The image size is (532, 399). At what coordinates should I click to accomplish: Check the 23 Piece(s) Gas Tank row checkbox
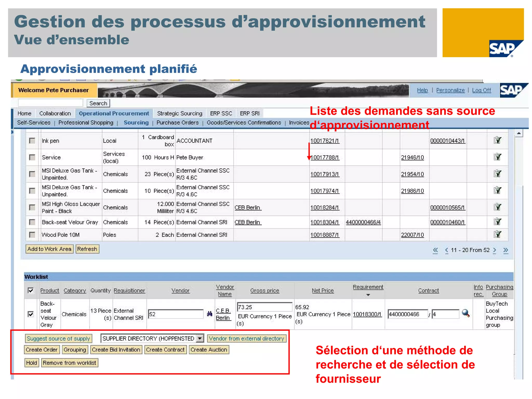pyautogui.click(x=32, y=174)
